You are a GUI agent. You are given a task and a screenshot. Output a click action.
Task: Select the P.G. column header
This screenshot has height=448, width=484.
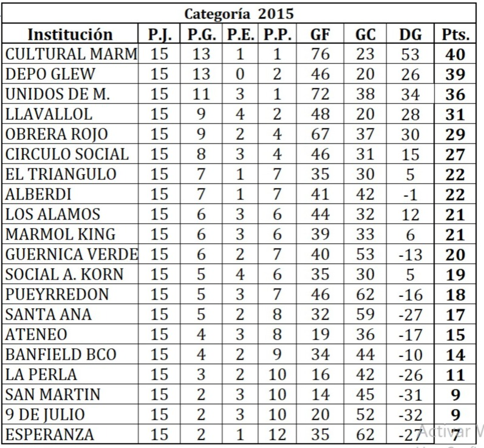pos(201,34)
